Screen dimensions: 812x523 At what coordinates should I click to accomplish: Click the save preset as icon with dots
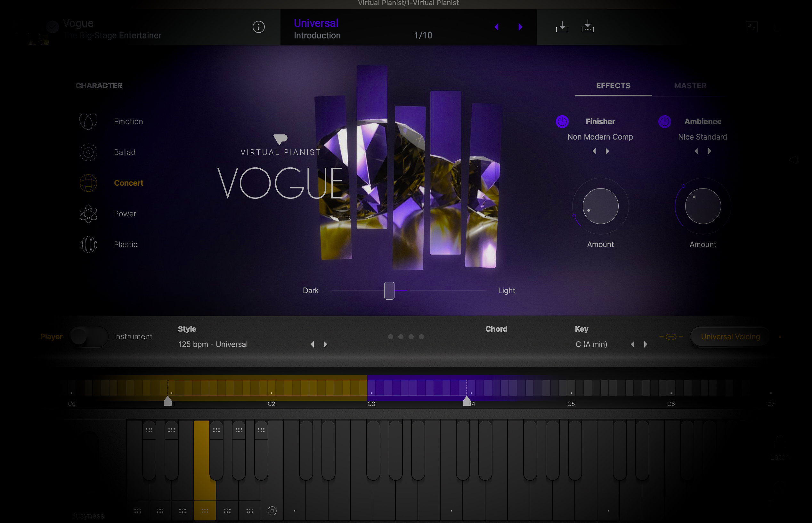click(x=588, y=26)
